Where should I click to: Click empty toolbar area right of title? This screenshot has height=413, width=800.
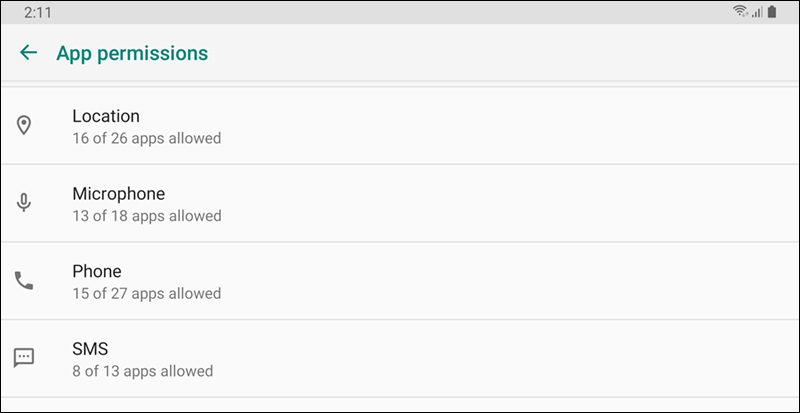(x=500, y=53)
